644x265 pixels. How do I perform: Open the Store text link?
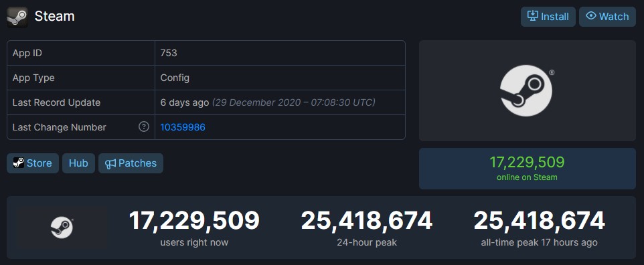(39, 163)
